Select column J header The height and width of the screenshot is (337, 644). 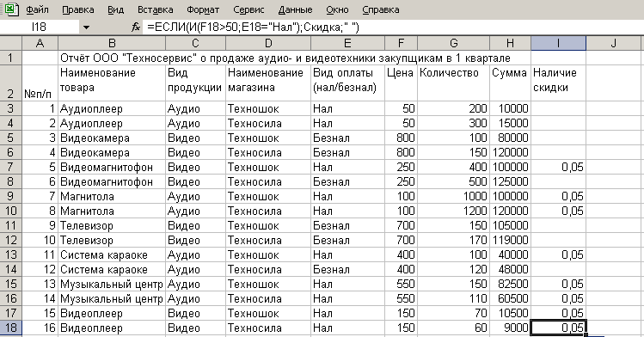click(x=613, y=43)
